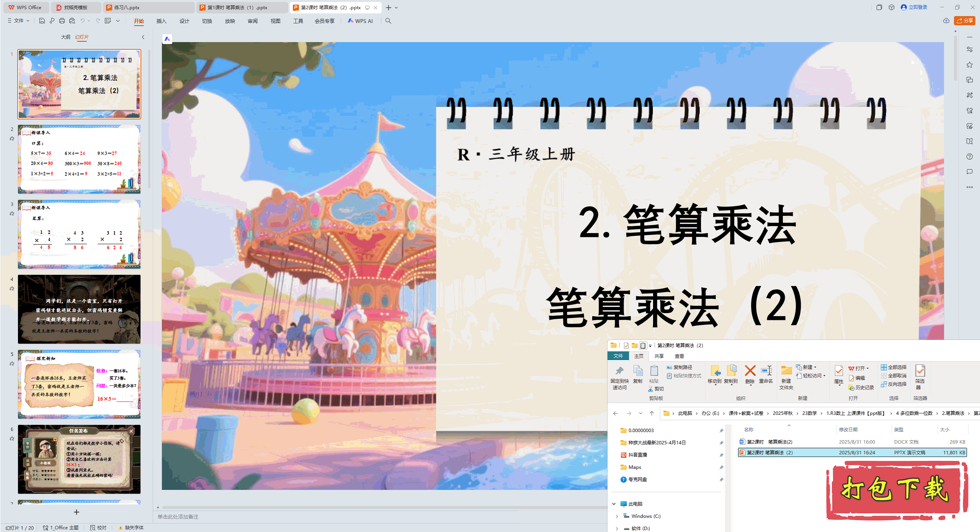980x532 pixels.
Task: Open the comments bubble icon on right sidebar
Action: coord(970,171)
